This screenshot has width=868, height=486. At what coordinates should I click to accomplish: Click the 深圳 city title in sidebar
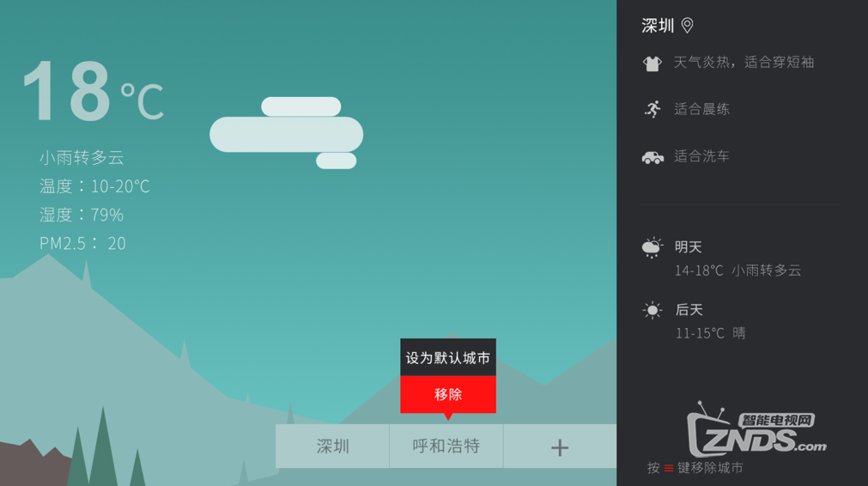658,26
